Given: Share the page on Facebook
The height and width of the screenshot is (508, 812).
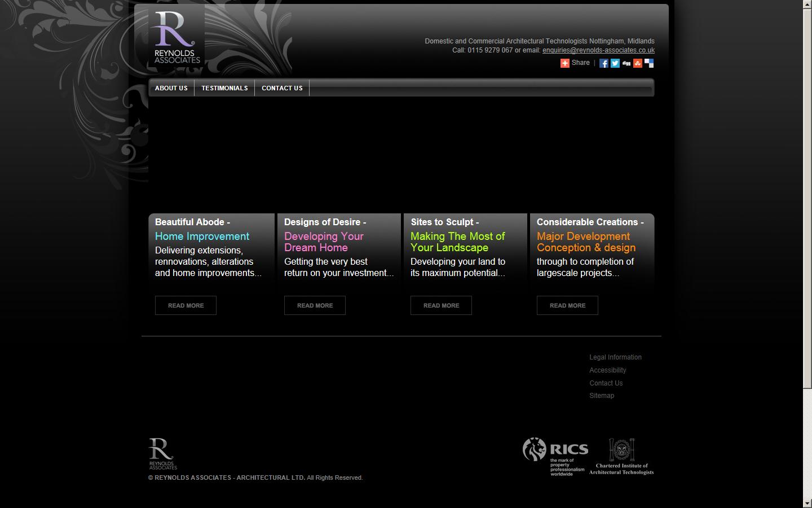Looking at the screenshot, I should pos(604,63).
